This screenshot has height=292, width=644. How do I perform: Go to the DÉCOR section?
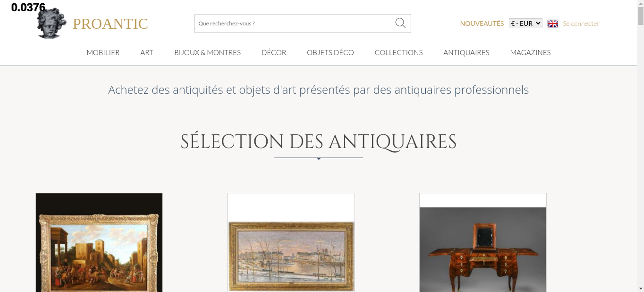tap(274, 52)
